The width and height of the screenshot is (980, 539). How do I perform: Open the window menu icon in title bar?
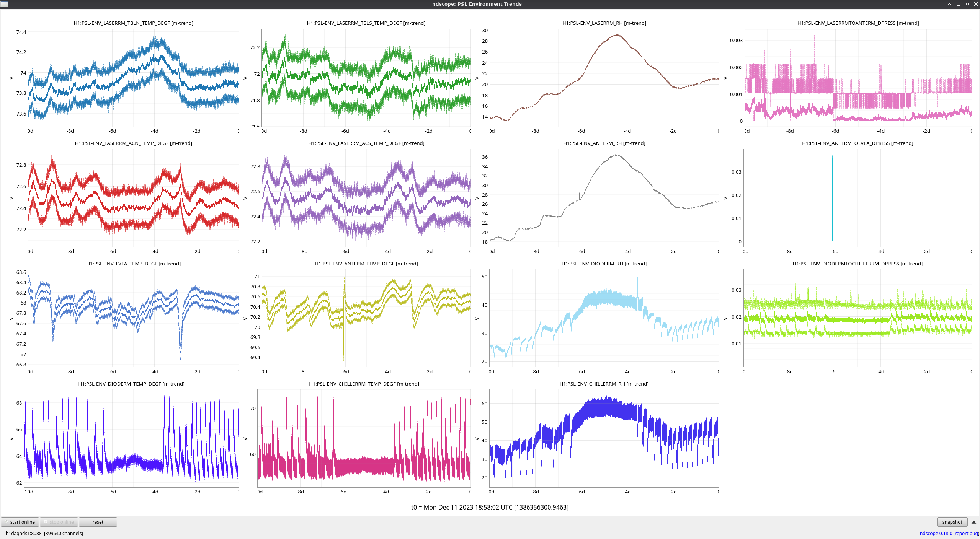click(4, 4)
